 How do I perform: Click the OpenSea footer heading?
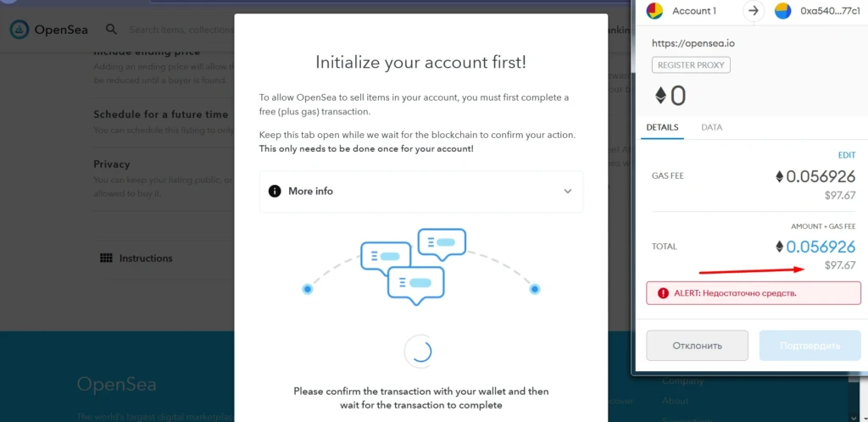[116, 384]
